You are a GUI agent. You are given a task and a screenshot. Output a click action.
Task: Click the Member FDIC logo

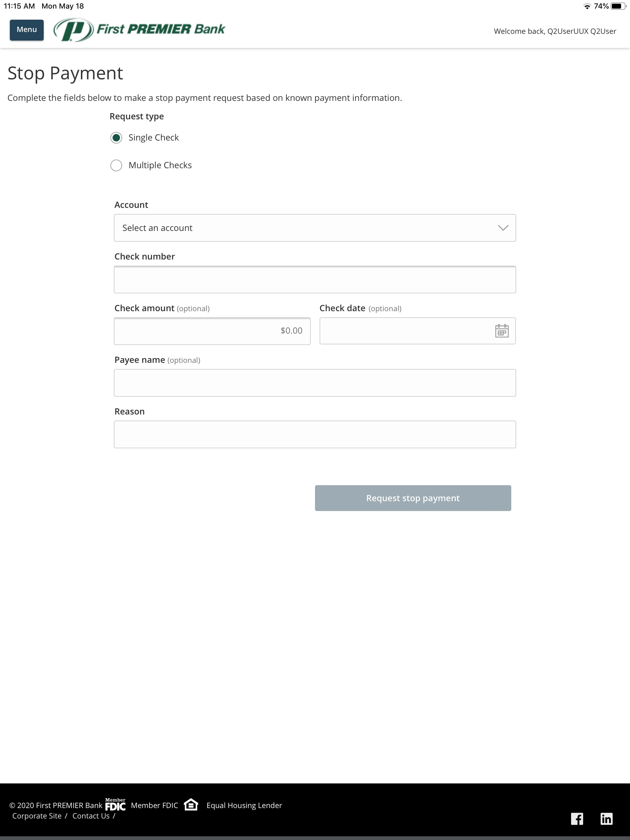115,804
